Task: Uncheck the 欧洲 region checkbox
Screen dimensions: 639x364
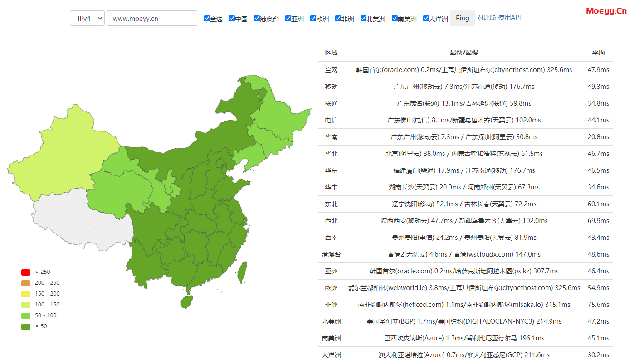Action: pyautogui.click(x=313, y=19)
